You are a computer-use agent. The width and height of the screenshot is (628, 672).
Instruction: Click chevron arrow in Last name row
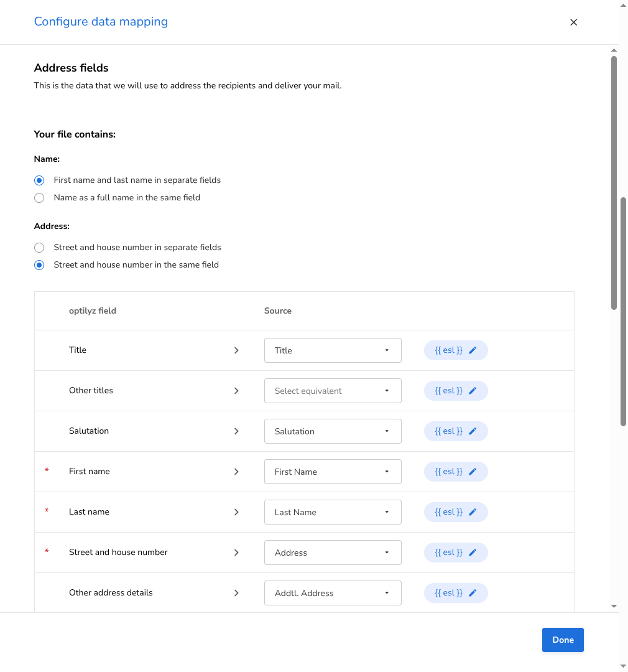point(236,512)
